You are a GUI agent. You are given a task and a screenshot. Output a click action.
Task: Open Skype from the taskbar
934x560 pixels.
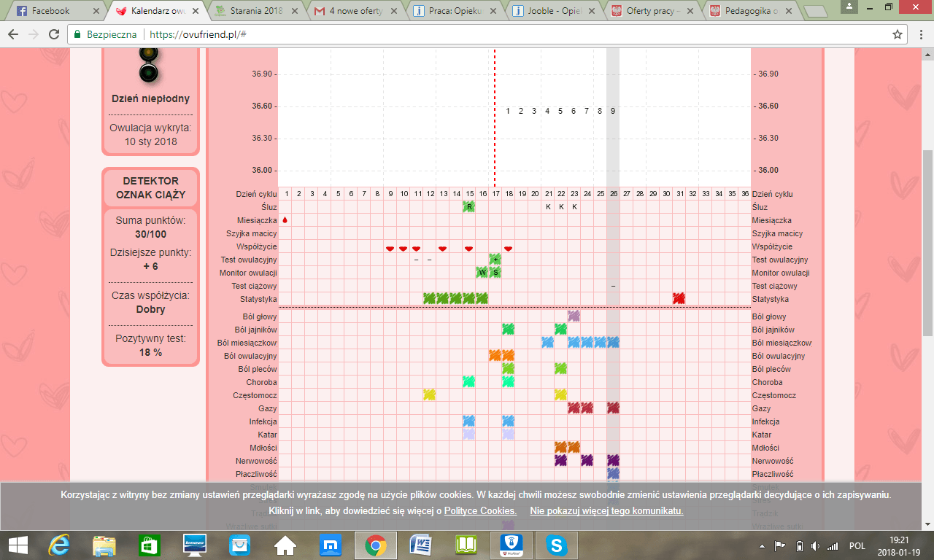(x=557, y=545)
